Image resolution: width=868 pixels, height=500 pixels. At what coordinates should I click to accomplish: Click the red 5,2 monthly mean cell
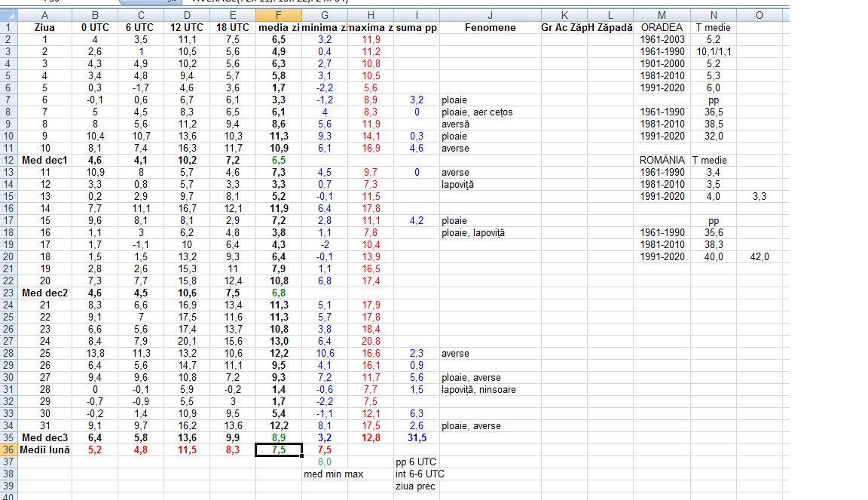click(95, 449)
